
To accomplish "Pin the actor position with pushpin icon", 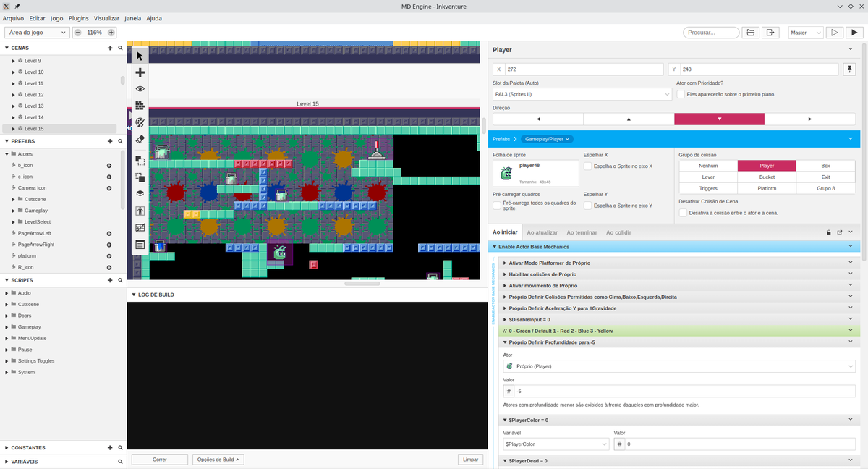I will tap(849, 69).
